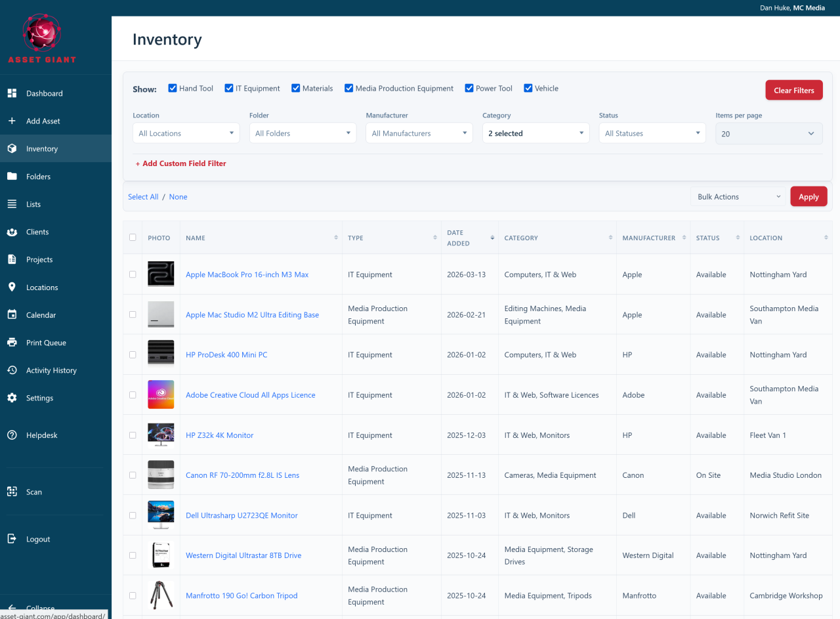Image resolution: width=840 pixels, height=619 pixels.
Task: Tick the header select-all checkbox
Action: (x=133, y=238)
